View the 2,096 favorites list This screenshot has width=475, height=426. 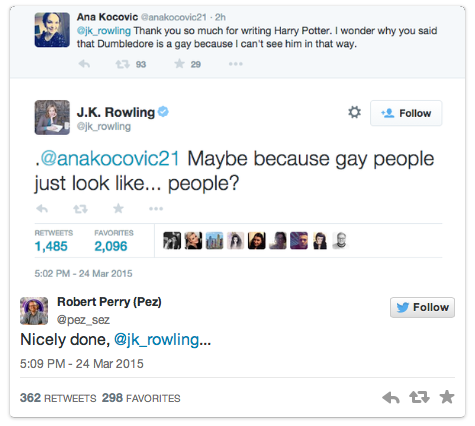[x=114, y=241]
